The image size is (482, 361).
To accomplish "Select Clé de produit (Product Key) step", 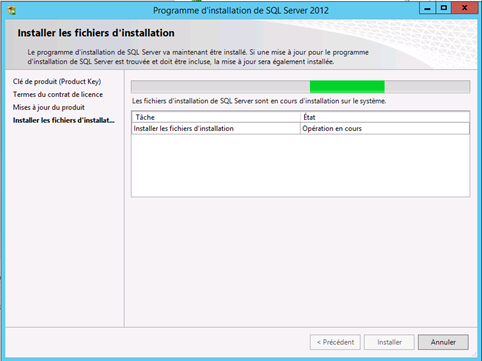I will click(x=57, y=82).
